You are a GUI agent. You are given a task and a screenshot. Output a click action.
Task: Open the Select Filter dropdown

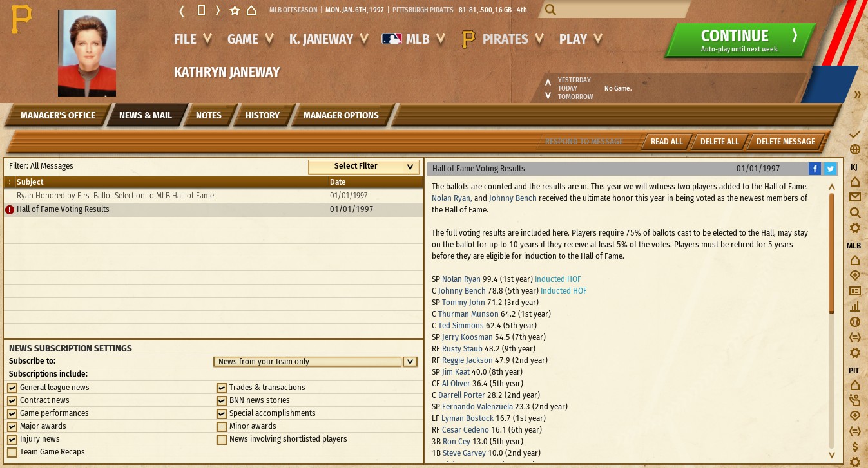363,167
